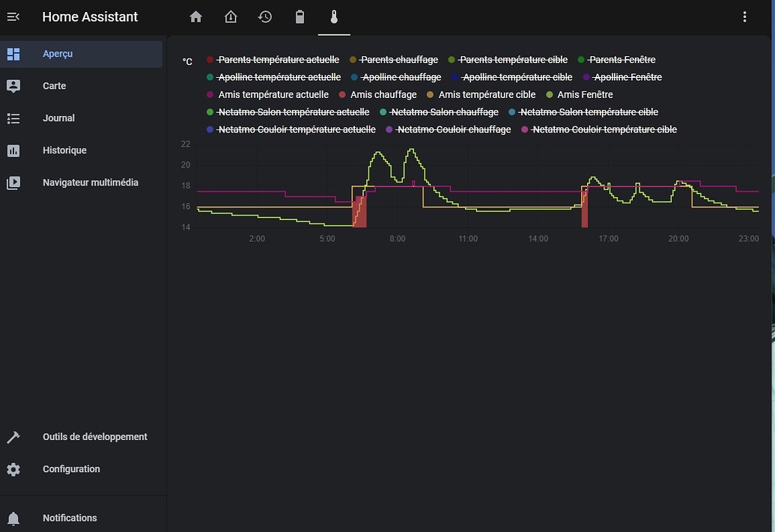Open Navigateur multimédia
775x532 pixels.
pos(90,183)
